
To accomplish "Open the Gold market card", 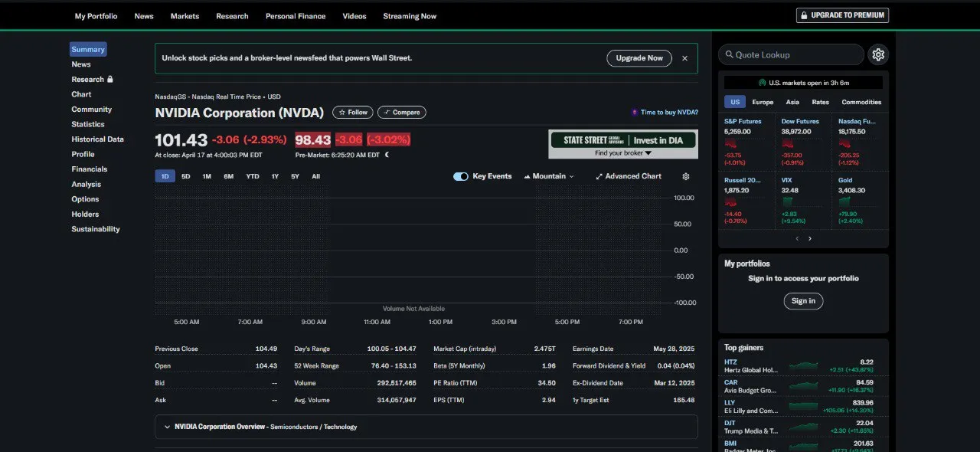I will coord(861,201).
